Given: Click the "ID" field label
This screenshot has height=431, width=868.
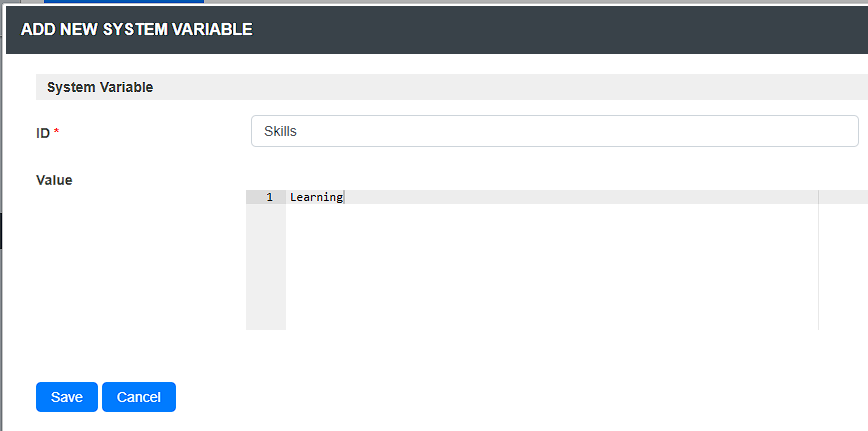Looking at the screenshot, I should (x=43, y=132).
